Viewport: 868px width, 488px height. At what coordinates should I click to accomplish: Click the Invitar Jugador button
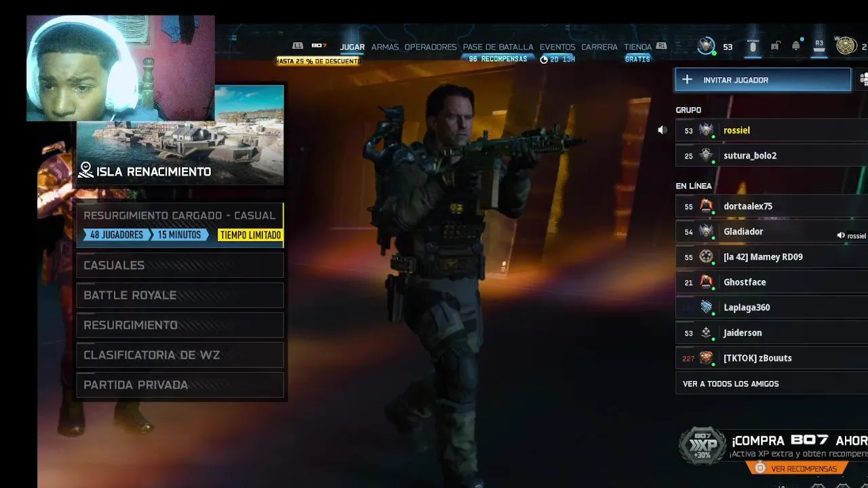(763, 79)
